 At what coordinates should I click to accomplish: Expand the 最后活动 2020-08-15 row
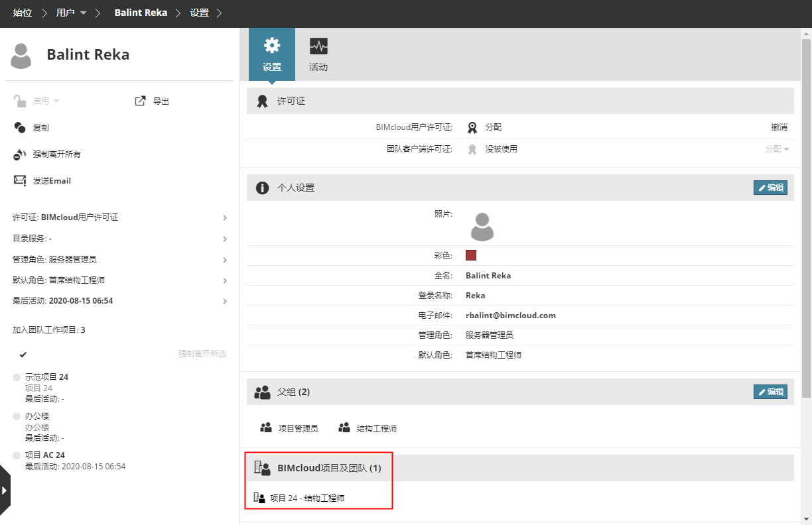tap(120, 301)
